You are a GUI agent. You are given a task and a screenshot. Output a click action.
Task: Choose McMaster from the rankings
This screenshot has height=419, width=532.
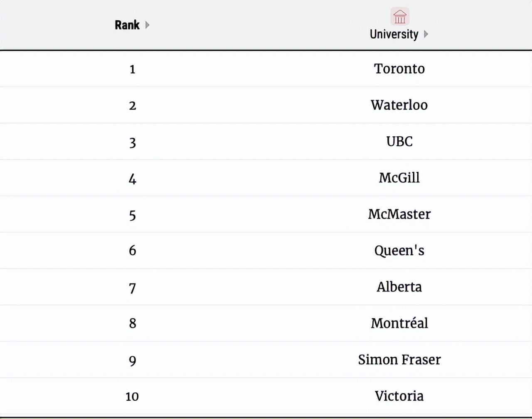399,214
